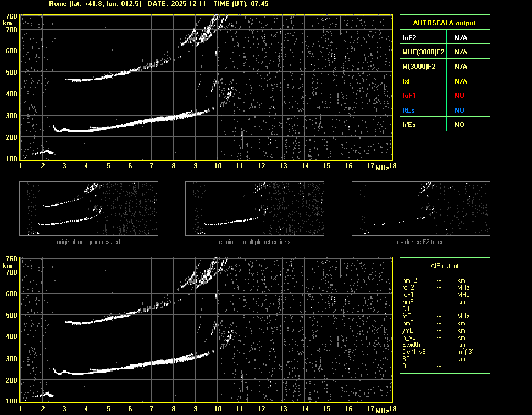
Task: Click the MHz axis label of top ionogram
Action: (x=383, y=168)
